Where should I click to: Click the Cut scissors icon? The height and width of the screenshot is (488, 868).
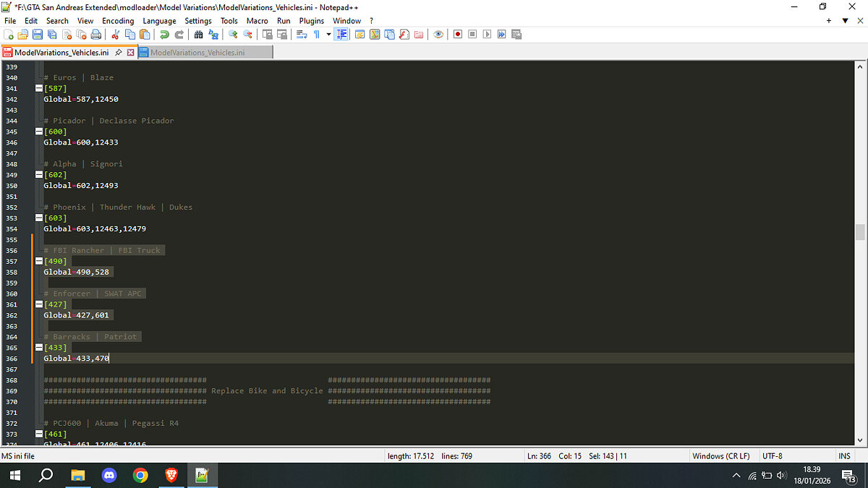(x=115, y=34)
